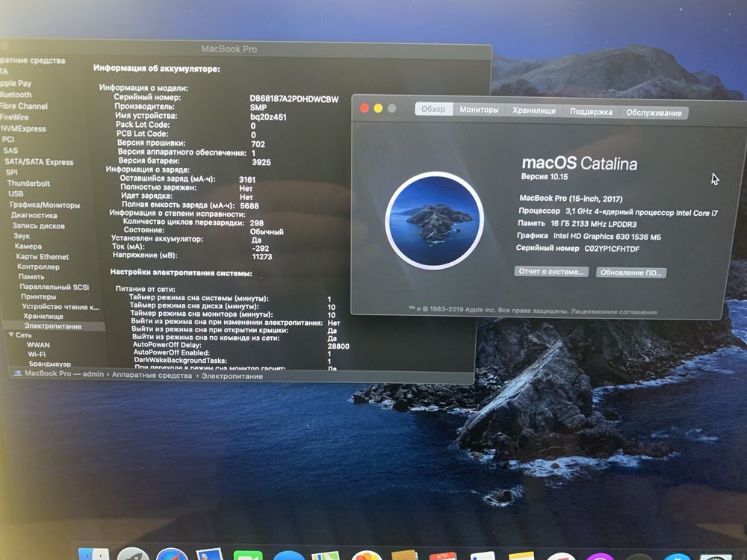Minimize About This Mac with yellow button
The height and width of the screenshot is (560, 747).
click(x=378, y=108)
